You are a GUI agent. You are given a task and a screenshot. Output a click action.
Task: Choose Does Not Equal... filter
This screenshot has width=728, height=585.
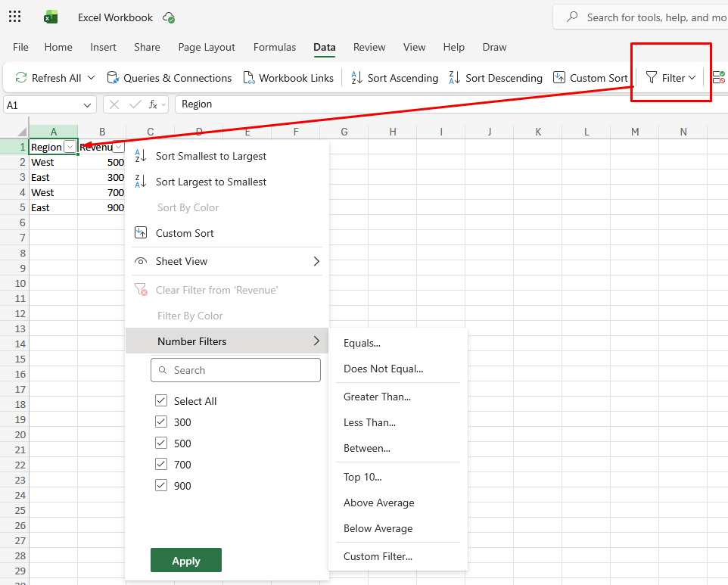click(398, 369)
